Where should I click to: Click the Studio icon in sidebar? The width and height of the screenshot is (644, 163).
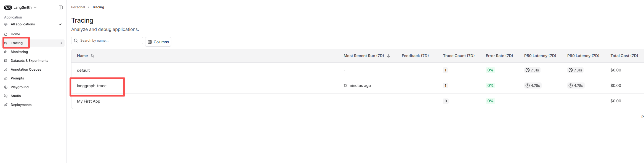6,96
